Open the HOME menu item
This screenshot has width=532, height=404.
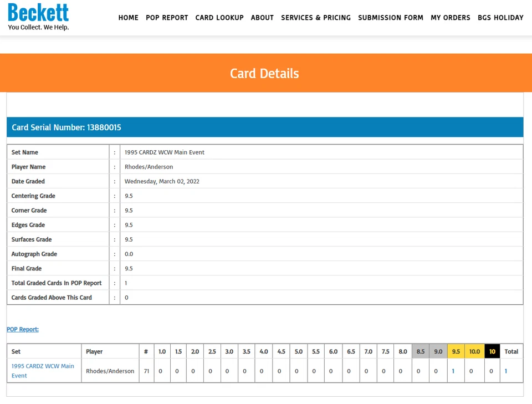(128, 18)
